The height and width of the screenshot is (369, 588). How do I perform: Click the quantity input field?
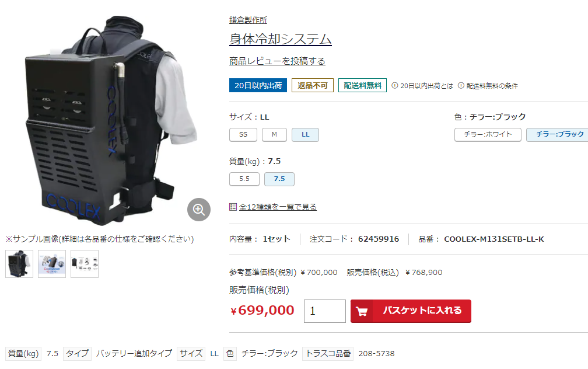(325, 311)
